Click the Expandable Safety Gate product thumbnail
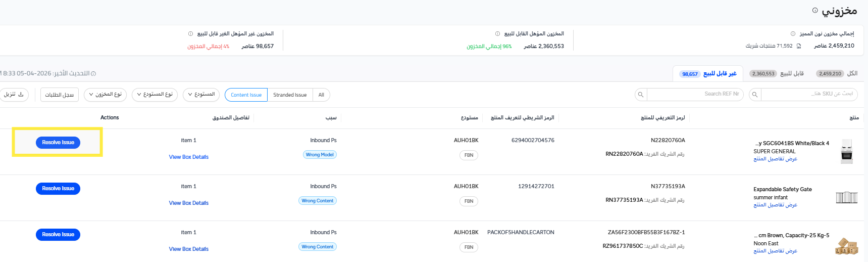Screen dimensions: 868x262 846,197
